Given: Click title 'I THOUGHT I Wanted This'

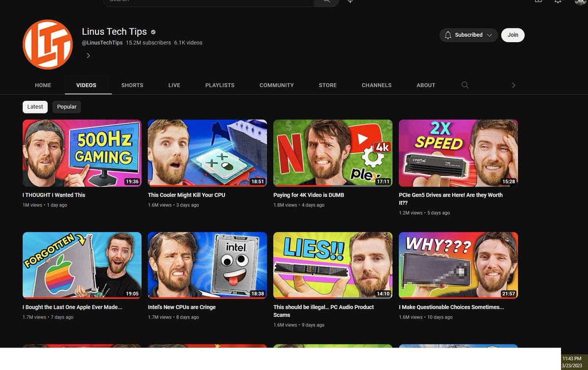Looking at the screenshot, I should coord(54,195).
